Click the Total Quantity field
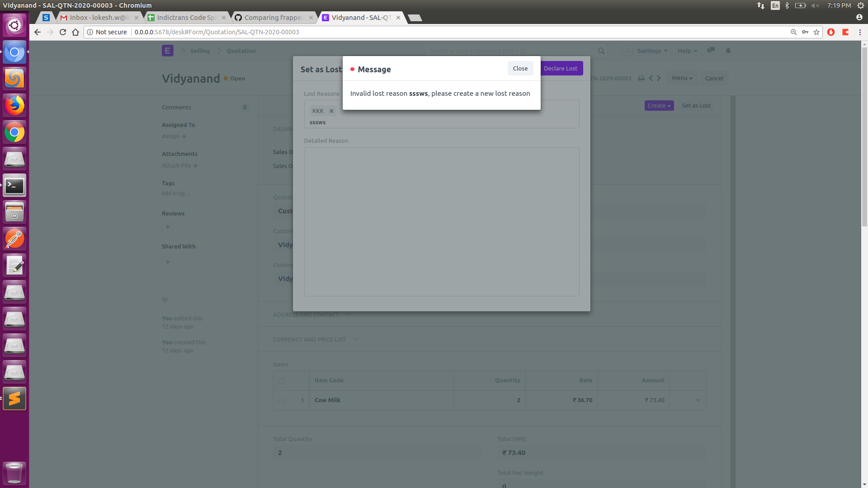The width and height of the screenshot is (868, 488). 377,453
